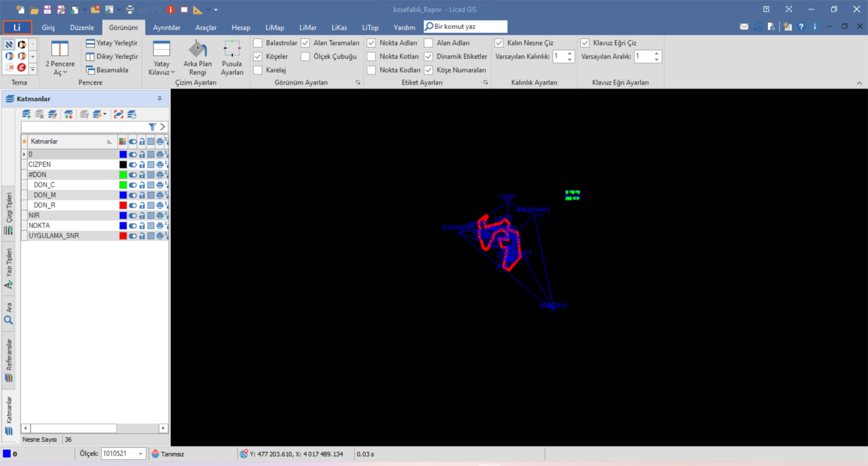The height and width of the screenshot is (466, 868).
Task: Click Dikey Yerleştir button
Action: (x=112, y=56)
